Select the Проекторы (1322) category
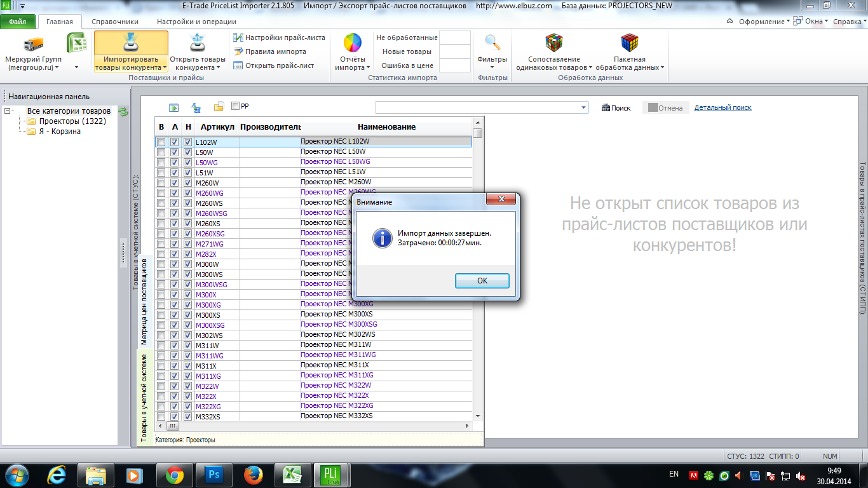This screenshot has height=488, width=868. click(72, 121)
